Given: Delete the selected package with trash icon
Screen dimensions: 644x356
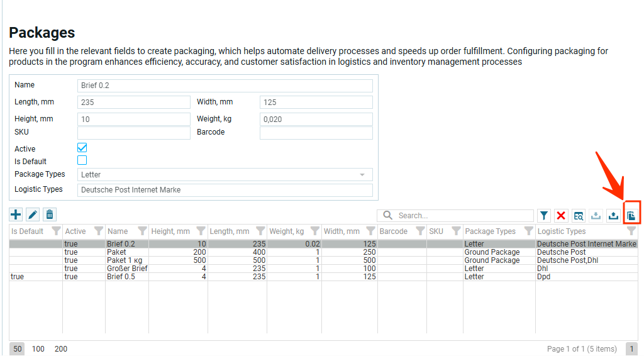Looking at the screenshot, I should [50, 215].
